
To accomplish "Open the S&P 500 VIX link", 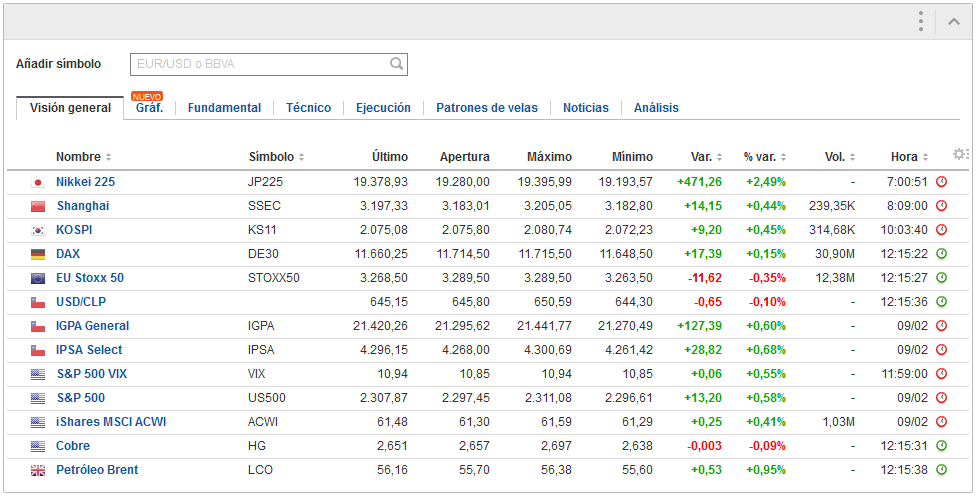I will pos(92,374).
